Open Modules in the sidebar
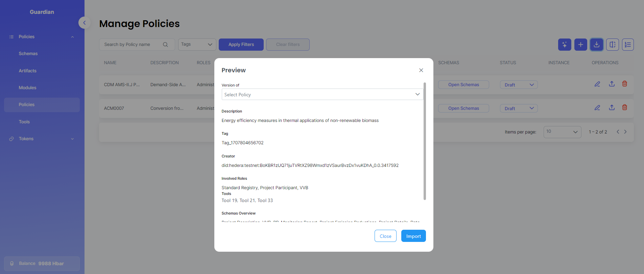644x274 pixels. [x=27, y=88]
